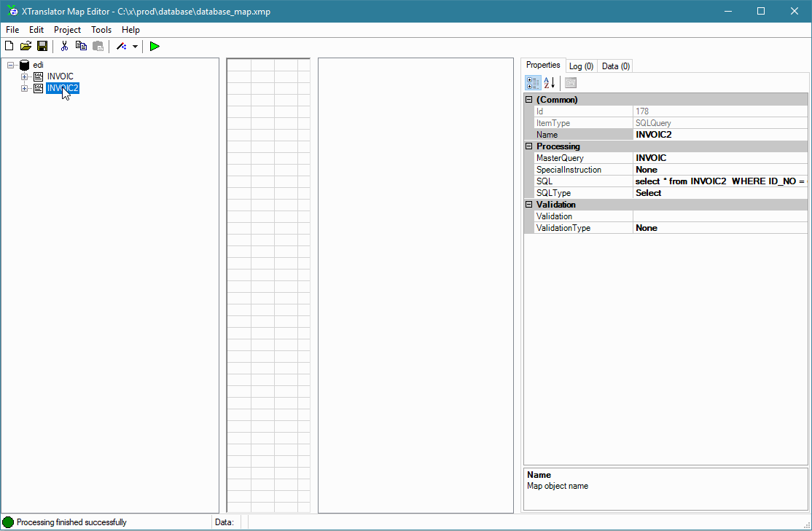Viewport: 812px width, 531px height.
Task: Click the Property Pages icon
Action: [571, 83]
